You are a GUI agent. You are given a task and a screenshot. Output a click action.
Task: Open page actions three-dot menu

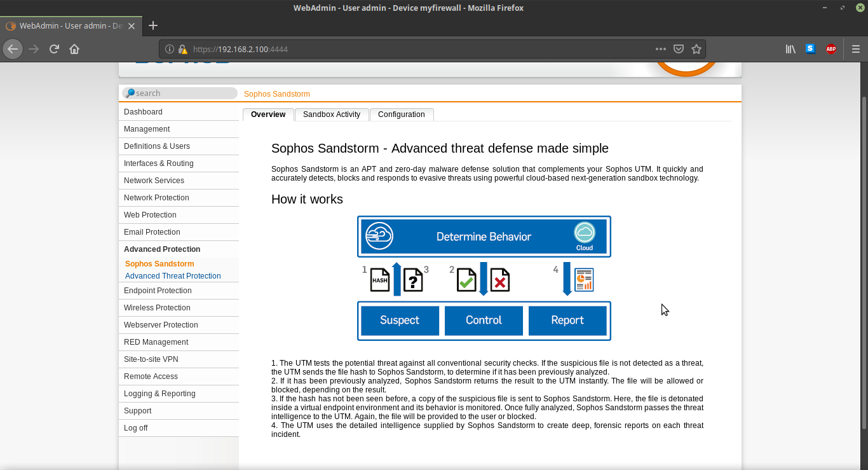[x=661, y=49]
